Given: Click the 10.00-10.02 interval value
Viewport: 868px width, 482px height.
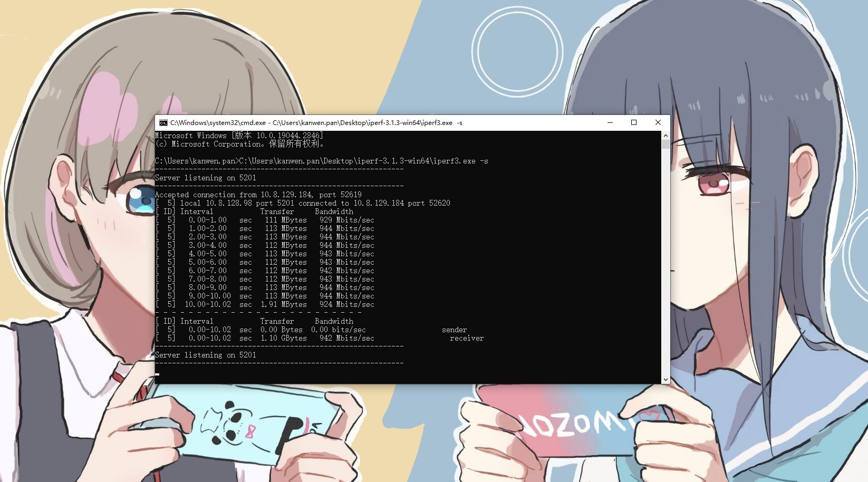Looking at the screenshot, I should 208,304.
